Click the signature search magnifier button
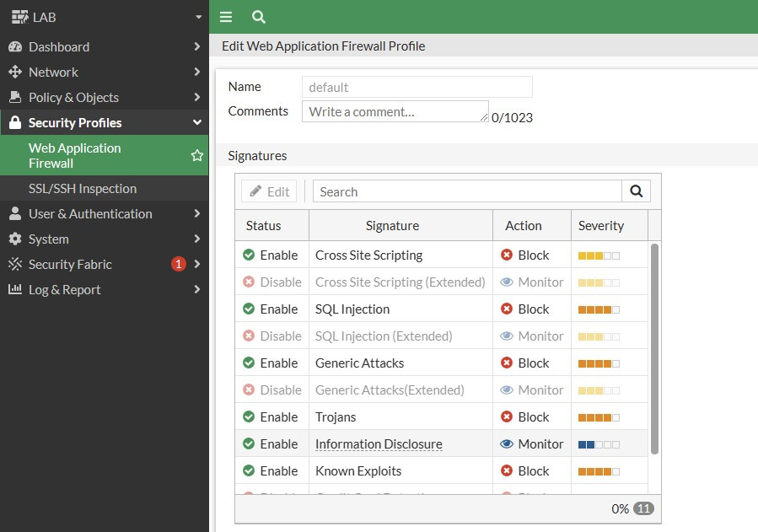This screenshot has width=758, height=532. pos(637,191)
